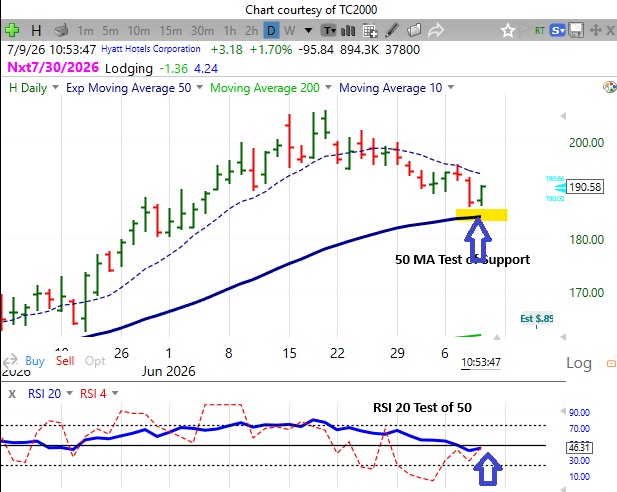This screenshot has width=617, height=492.
Task: Click the +1.70% percent change value
Action: point(271,50)
